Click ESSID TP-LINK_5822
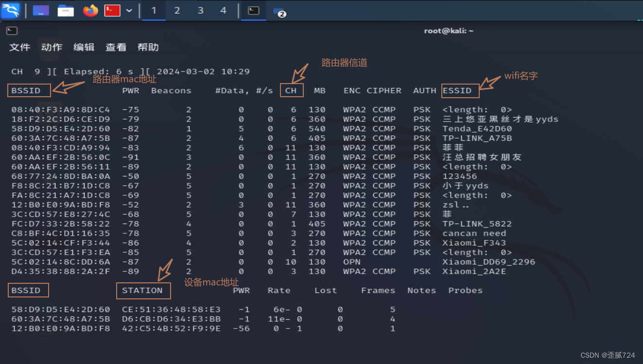Viewport: 643px width, 364px height. (x=477, y=224)
